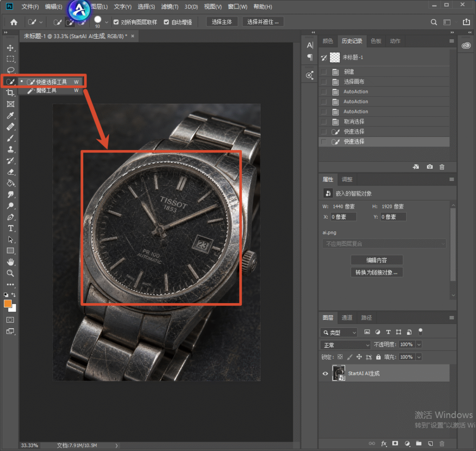Toggle Sample All Layers checkbox

[x=116, y=22]
